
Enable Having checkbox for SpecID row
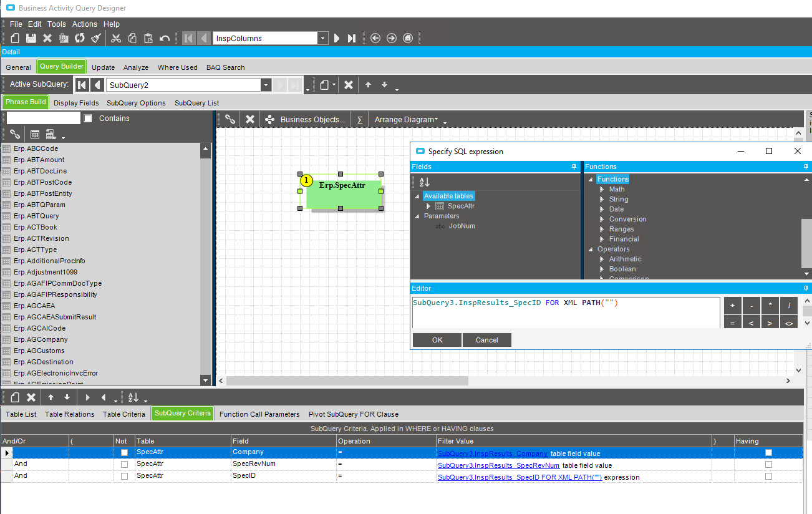768,476
